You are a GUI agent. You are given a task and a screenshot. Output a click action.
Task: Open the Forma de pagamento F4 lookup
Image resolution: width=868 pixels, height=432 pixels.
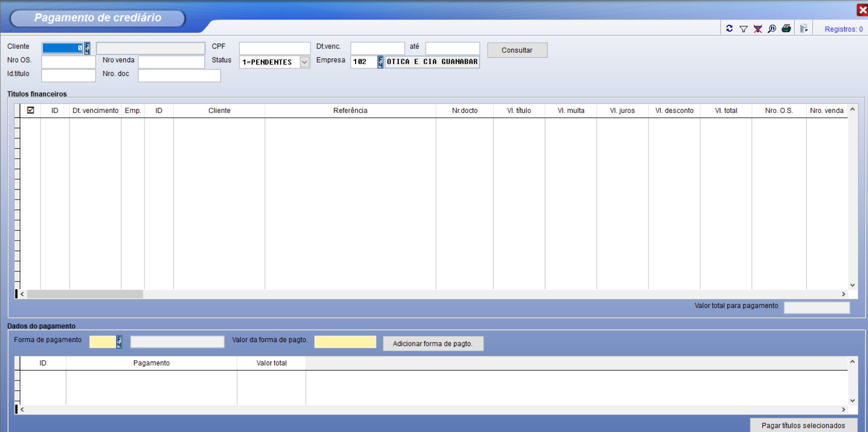coord(119,342)
